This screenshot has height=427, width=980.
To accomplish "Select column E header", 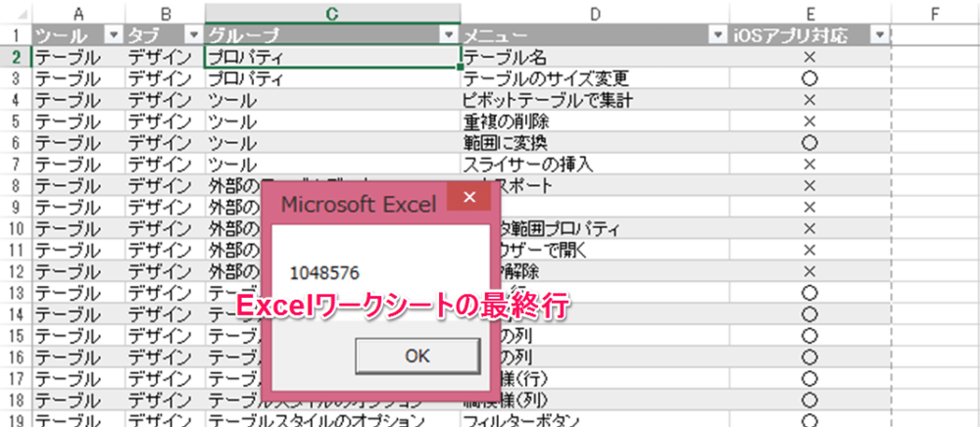I will click(x=809, y=13).
